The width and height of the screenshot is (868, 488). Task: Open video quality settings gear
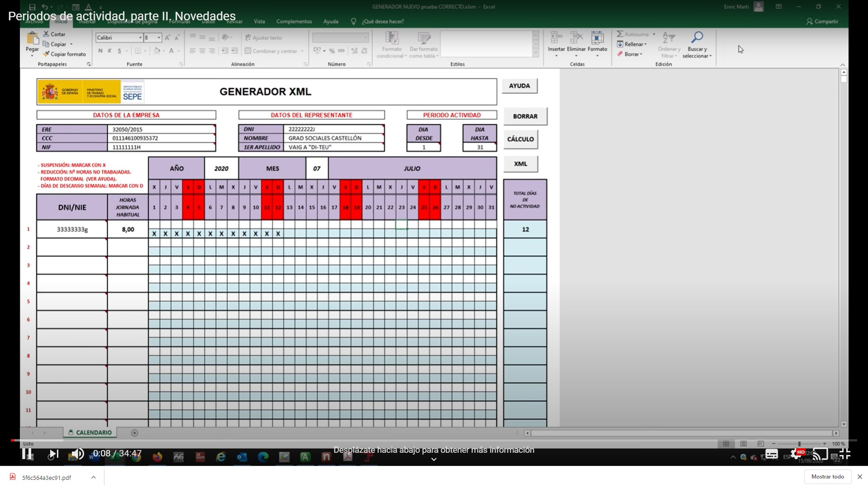coord(796,454)
